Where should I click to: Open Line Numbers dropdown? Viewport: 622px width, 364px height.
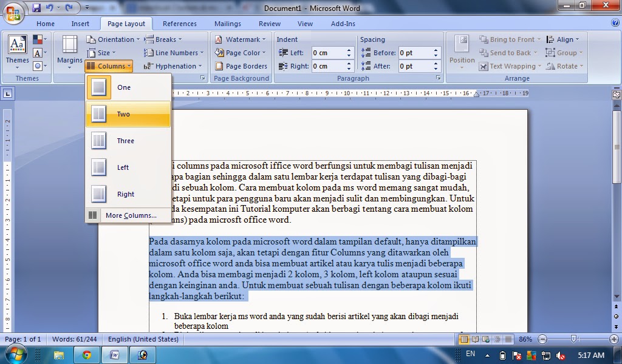tap(174, 53)
